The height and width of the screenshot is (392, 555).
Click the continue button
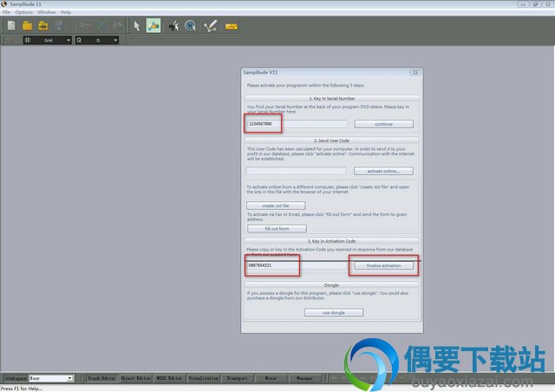click(383, 124)
